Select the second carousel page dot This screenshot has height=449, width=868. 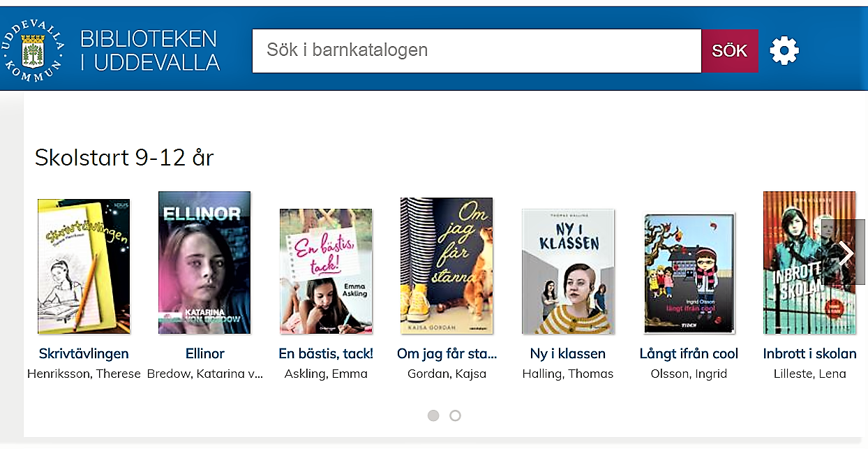(455, 415)
